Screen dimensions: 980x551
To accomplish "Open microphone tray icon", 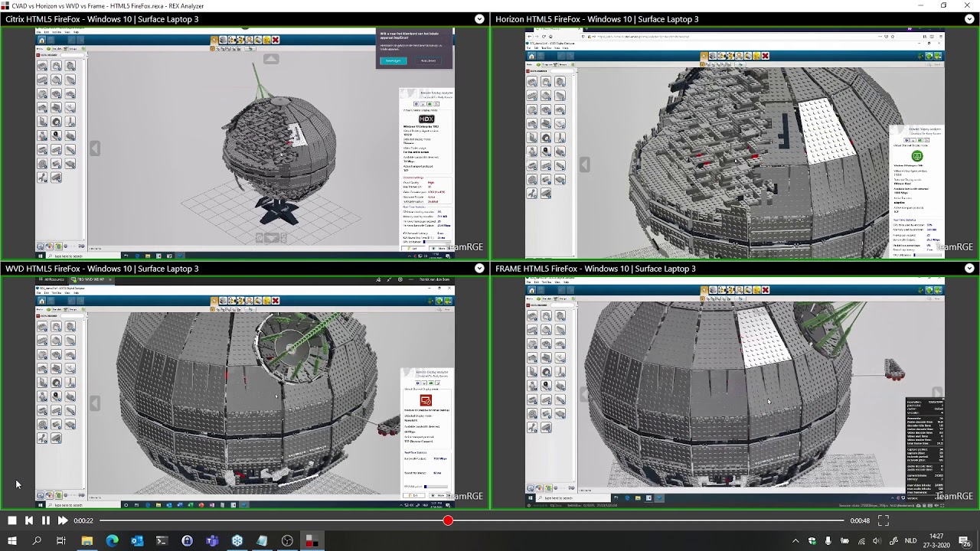I will [x=828, y=541].
